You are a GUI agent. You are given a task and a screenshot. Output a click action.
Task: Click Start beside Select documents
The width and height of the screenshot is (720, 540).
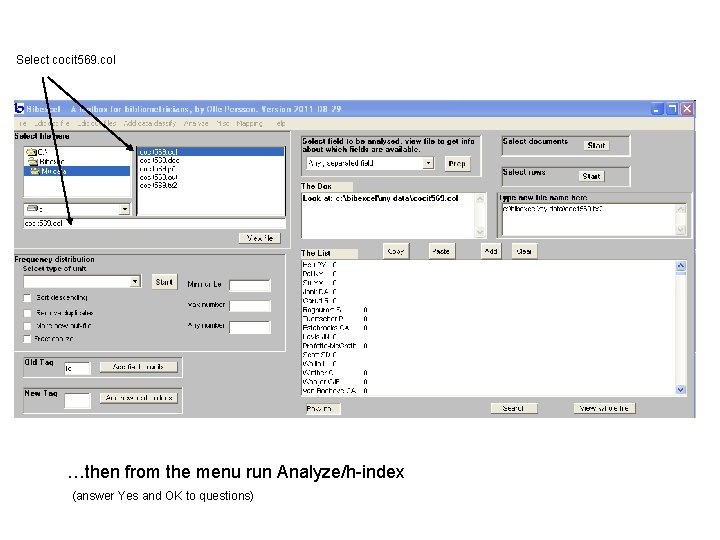pos(596,145)
